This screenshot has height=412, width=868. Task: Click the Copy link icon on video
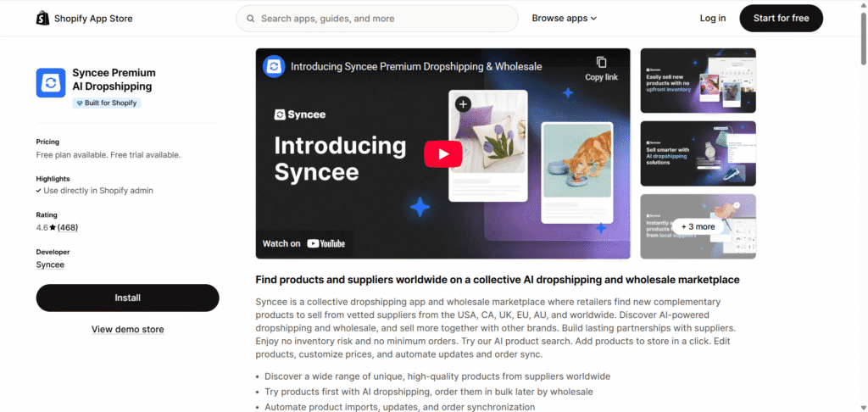click(601, 63)
